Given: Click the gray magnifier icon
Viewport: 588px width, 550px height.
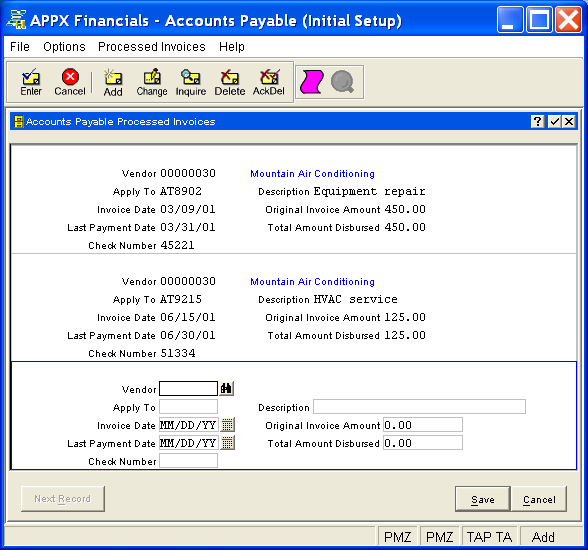Looking at the screenshot, I should (342, 82).
